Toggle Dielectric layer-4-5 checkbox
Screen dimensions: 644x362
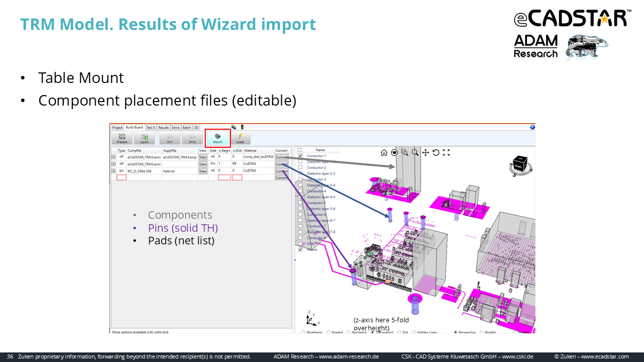point(300,197)
